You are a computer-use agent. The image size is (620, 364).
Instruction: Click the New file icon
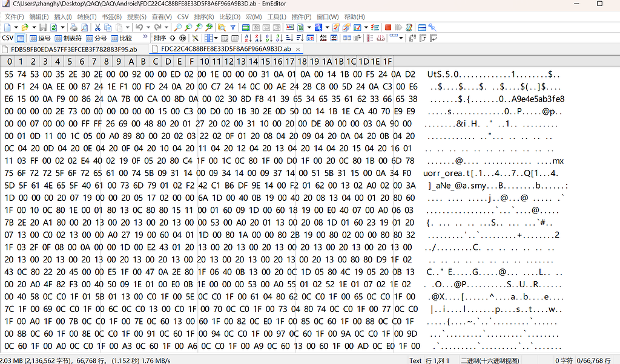pyautogui.click(x=7, y=27)
